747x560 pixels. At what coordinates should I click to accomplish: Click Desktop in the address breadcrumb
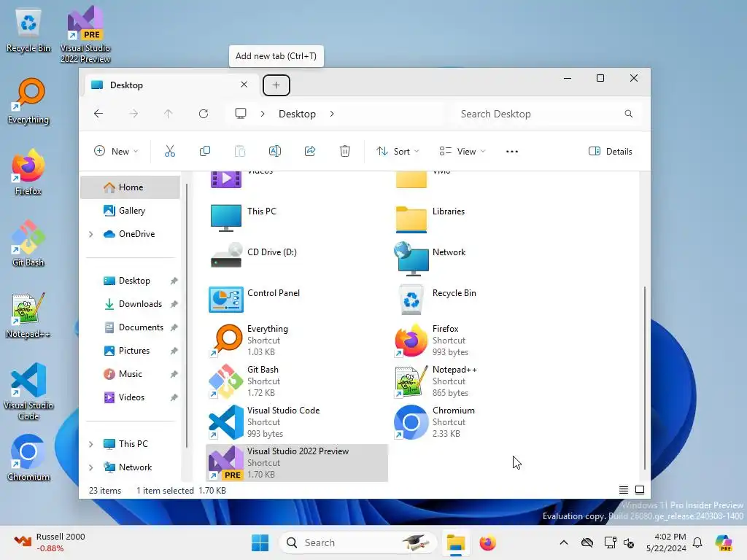[298, 114]
